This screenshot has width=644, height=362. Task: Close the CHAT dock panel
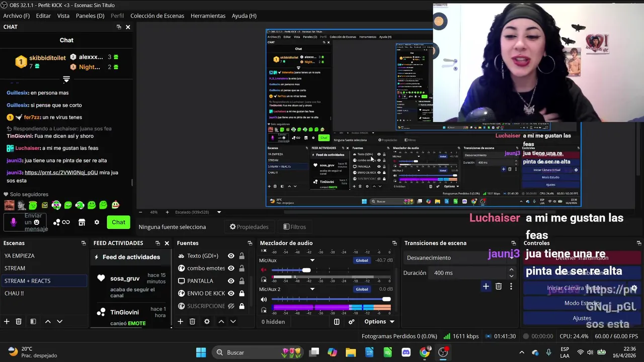(x=128, y=27)
